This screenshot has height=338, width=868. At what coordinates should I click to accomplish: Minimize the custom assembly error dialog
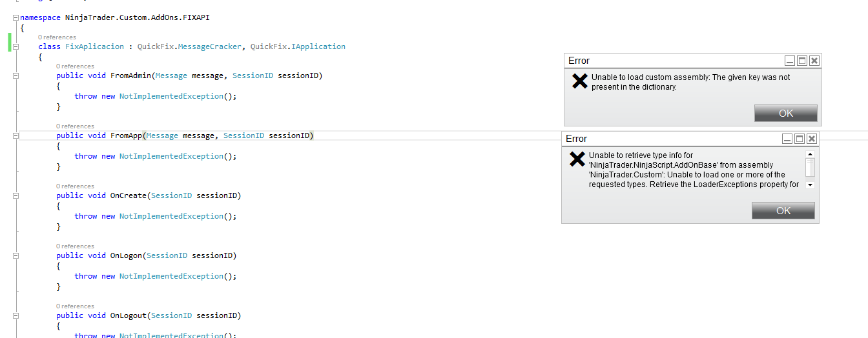pos(790,61)
